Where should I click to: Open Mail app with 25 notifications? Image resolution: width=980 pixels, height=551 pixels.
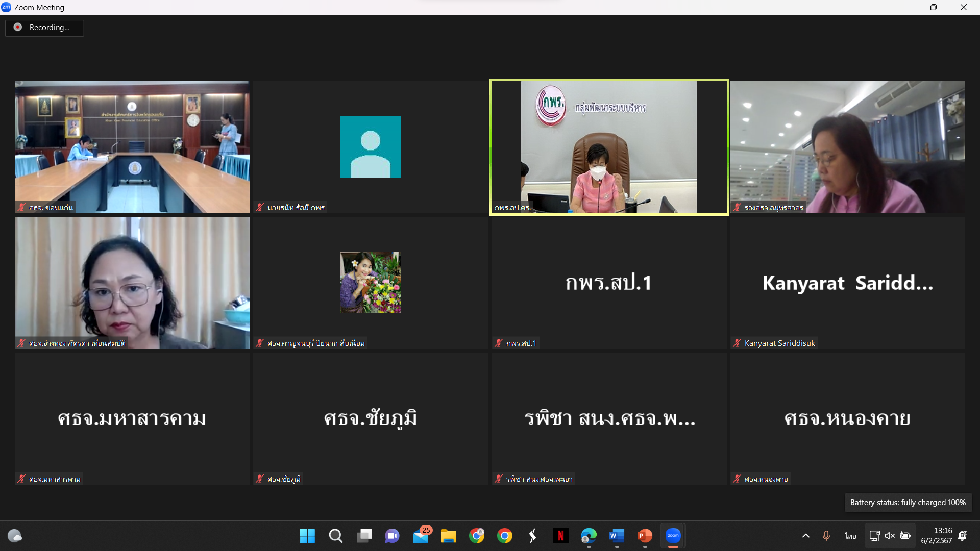[421, 536]
